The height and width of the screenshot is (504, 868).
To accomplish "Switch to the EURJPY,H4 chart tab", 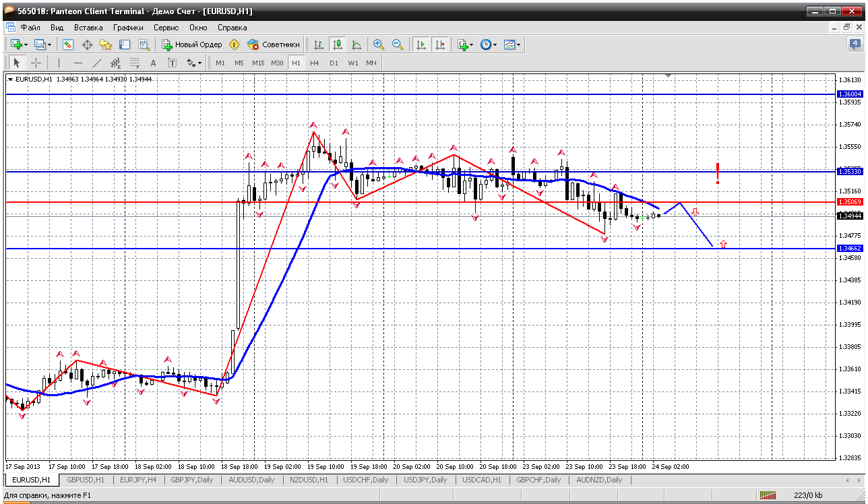I will point(138,480).
